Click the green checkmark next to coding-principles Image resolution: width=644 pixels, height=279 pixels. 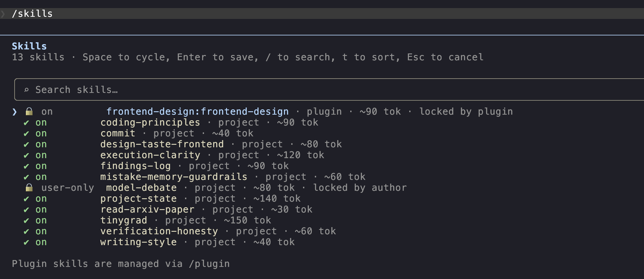tap(26, 123)
